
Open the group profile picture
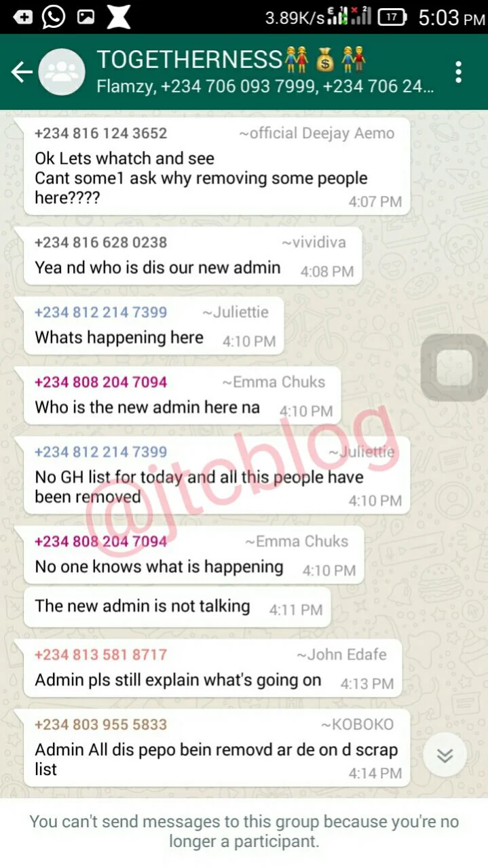click(x=62, y=72)
